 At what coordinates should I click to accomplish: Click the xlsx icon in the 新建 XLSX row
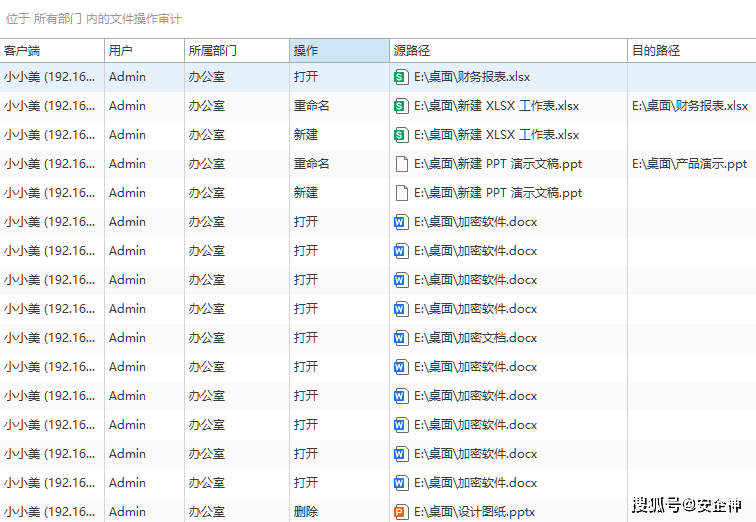click(x=401, y=134)
